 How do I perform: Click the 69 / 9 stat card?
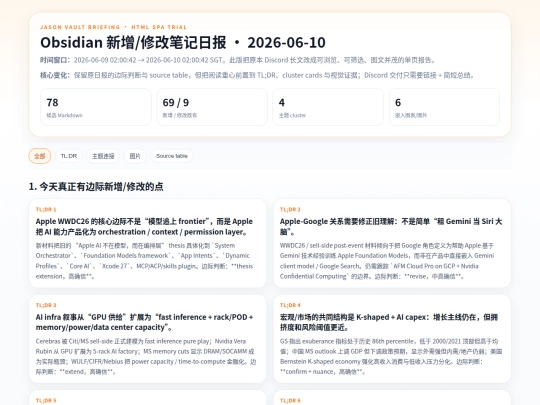pyautogui.click(x=212, y=107)
